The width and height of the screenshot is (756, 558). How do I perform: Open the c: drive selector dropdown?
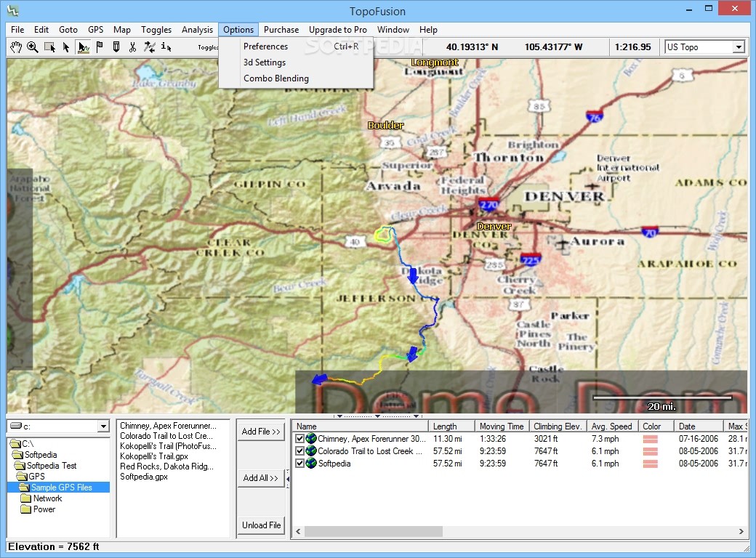click(x=103, y=426)
